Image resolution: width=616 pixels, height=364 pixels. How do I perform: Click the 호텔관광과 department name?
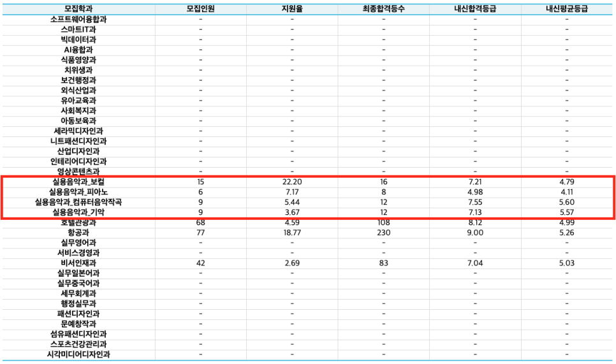pos(78,222)
